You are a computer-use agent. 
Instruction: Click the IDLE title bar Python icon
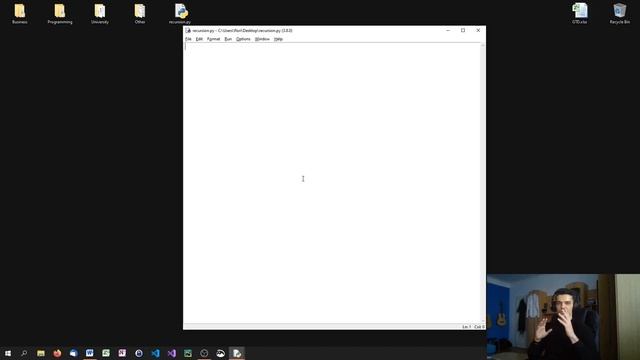pyautogui.click(x=188, y=31)
